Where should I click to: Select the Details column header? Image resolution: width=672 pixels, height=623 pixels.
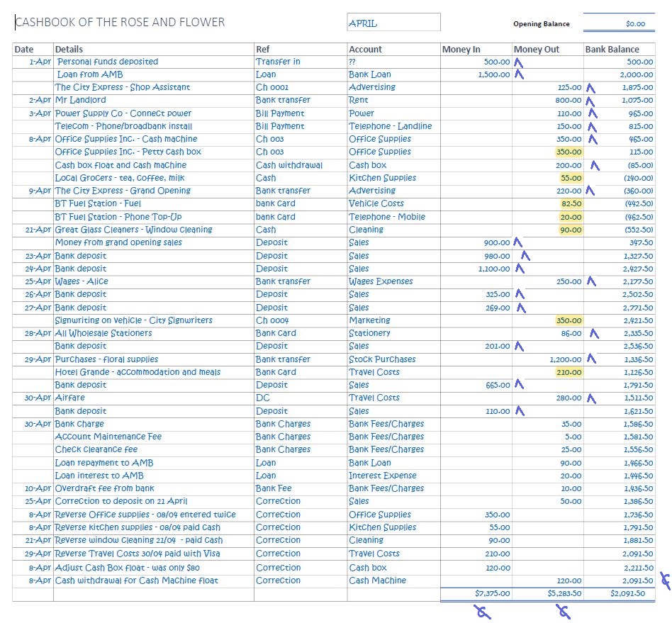click(x=69, y=50)
